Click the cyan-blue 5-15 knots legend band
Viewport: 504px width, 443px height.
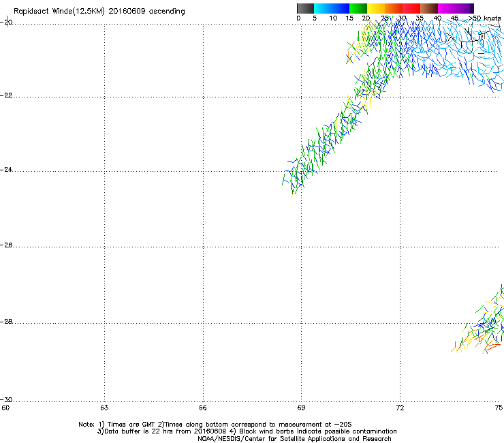coord(332,8)
